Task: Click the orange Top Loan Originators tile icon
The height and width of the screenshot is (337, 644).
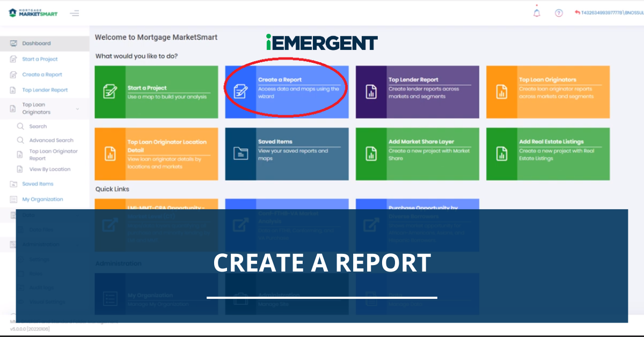Action: pos(501,92)
